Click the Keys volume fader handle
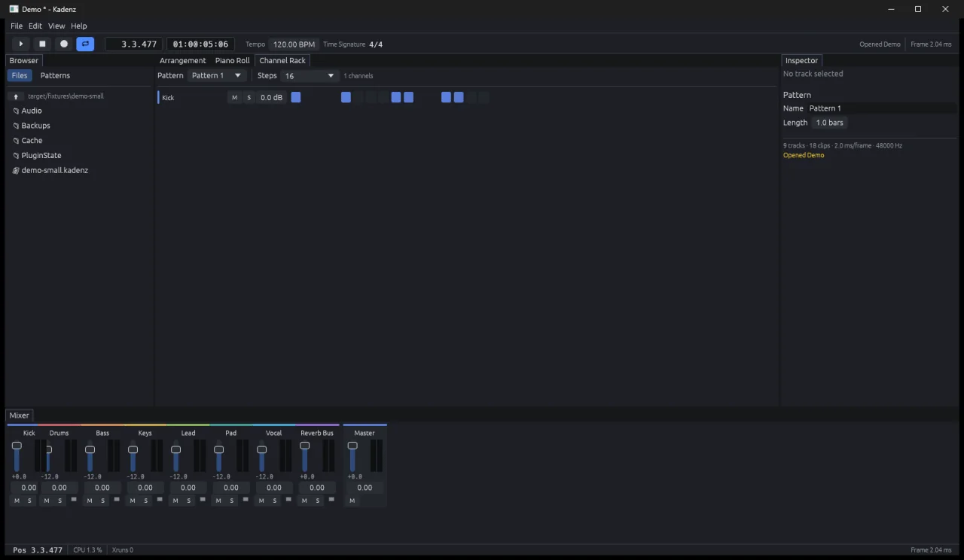964x560 pixels. [x=133, y=449]
